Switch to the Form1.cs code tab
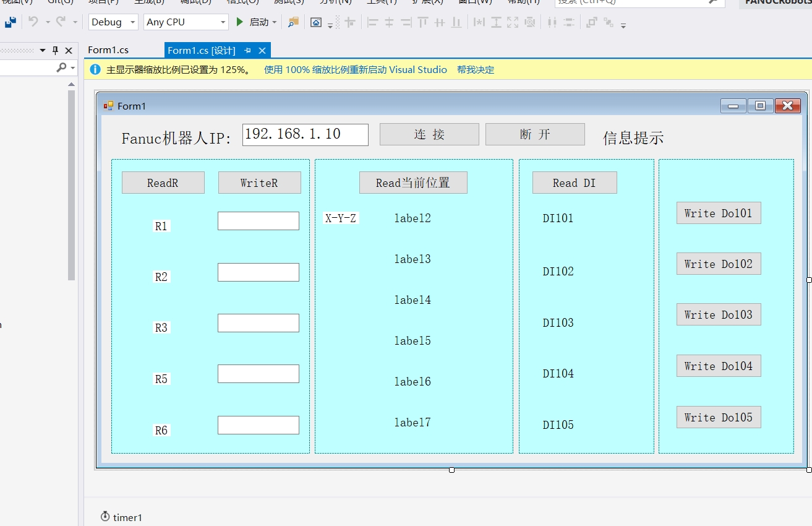Image resolution: width=812 pixels, height=526 pixels. 108,50
